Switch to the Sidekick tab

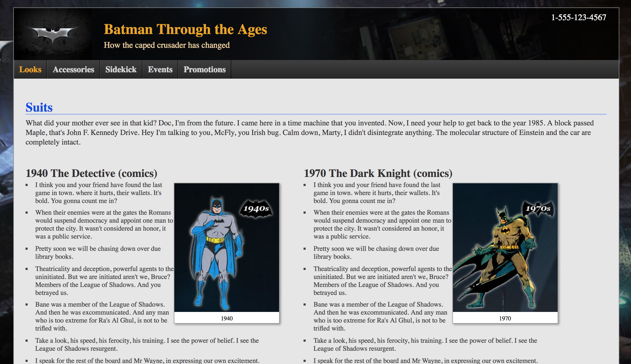pos(121,69)
